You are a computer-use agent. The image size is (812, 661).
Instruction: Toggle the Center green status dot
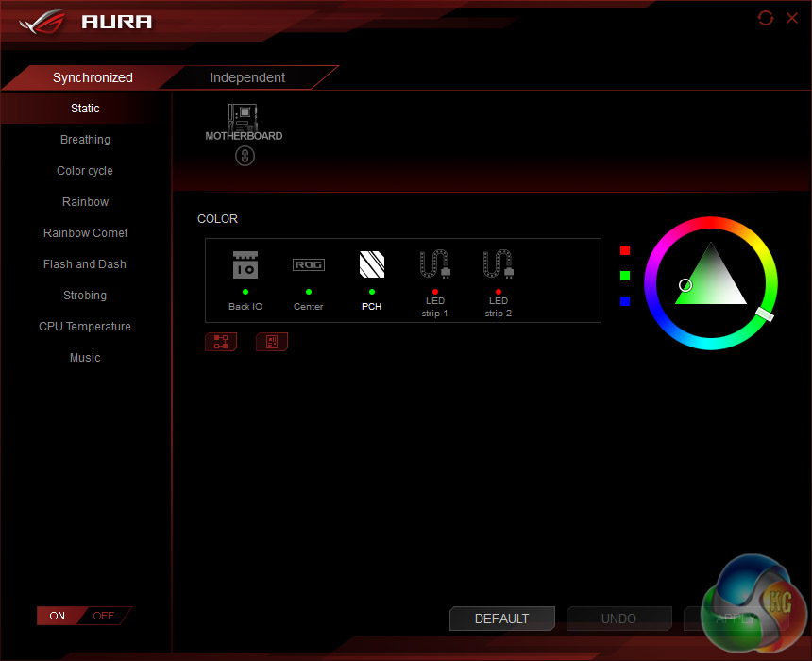pos(309,292)
